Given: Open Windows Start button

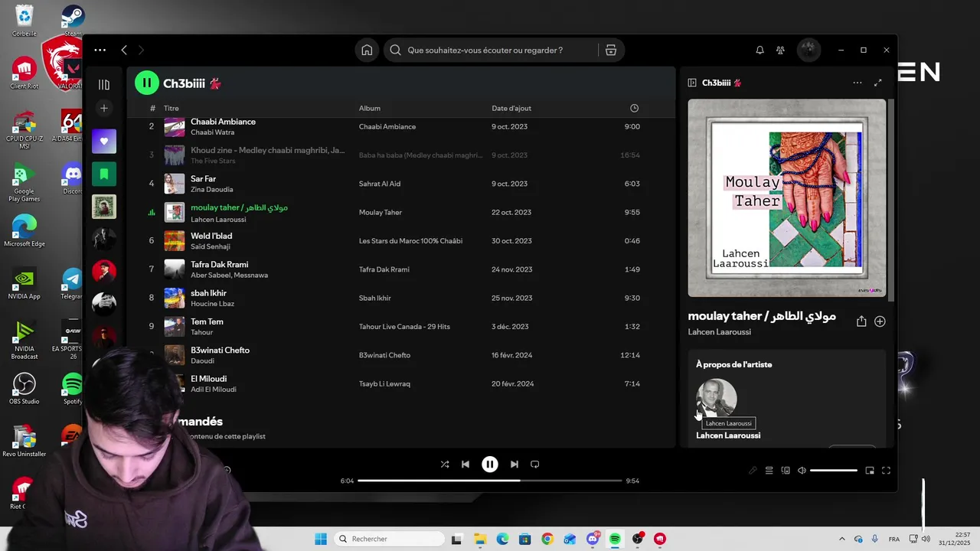Looking at the screenshot, I should tap(321, 539).
